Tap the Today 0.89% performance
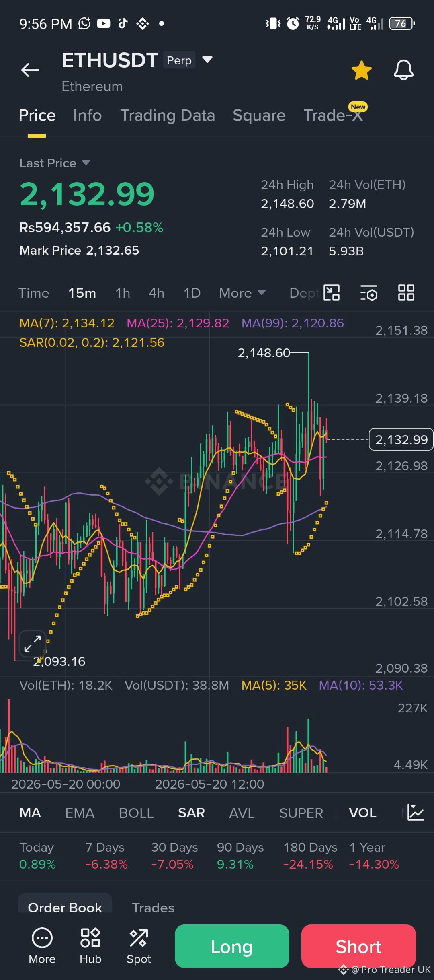Image resolution: width=434 pixels, height=980 pixels. (x=37, y=856)
